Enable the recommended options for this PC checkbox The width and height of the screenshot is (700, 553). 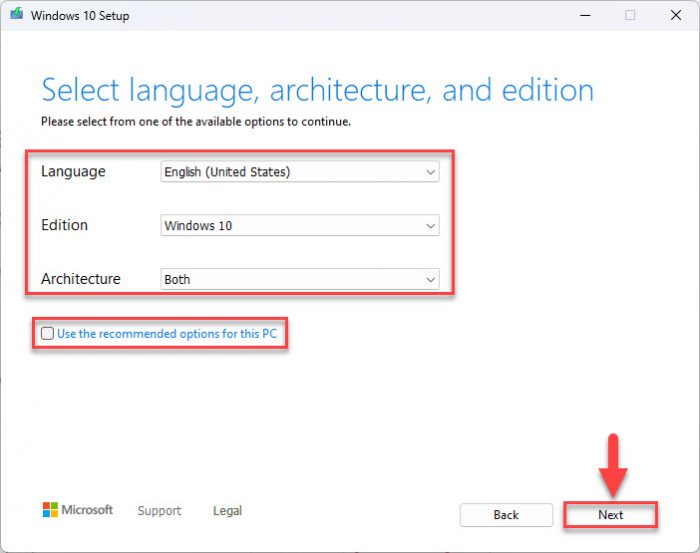coord(47,333)
